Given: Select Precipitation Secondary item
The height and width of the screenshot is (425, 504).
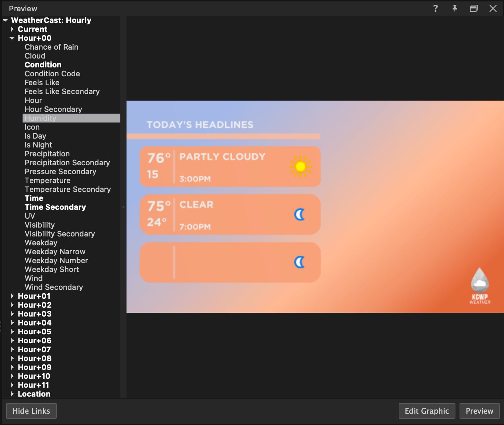Looking at the screenshot, I should tap(67, 163).
